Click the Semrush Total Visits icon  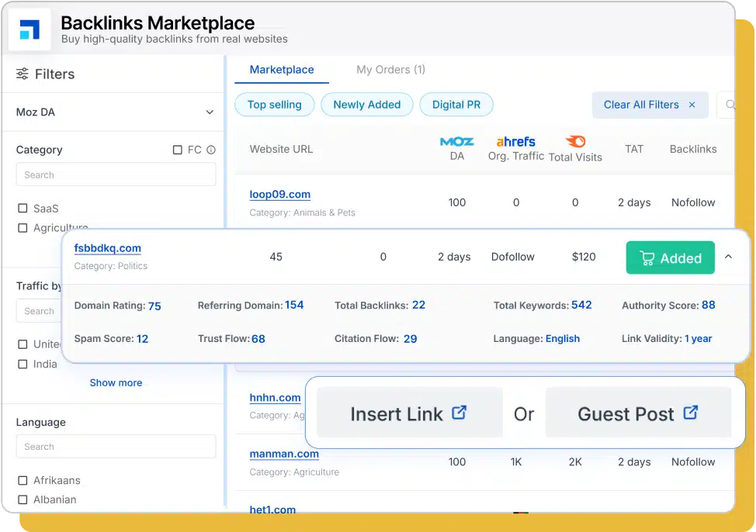coord(575,141)
